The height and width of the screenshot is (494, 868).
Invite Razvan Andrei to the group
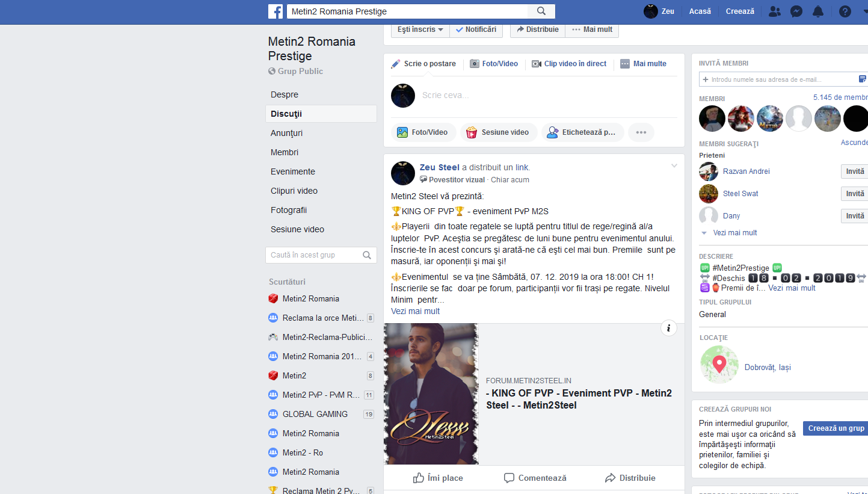point(854,171)
